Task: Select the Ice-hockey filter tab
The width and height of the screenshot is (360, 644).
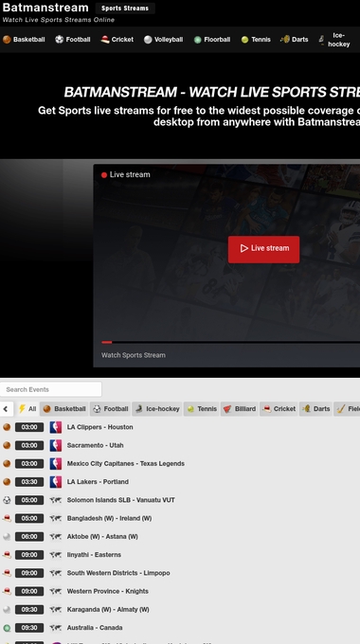Action: click(x=157, y=409)
